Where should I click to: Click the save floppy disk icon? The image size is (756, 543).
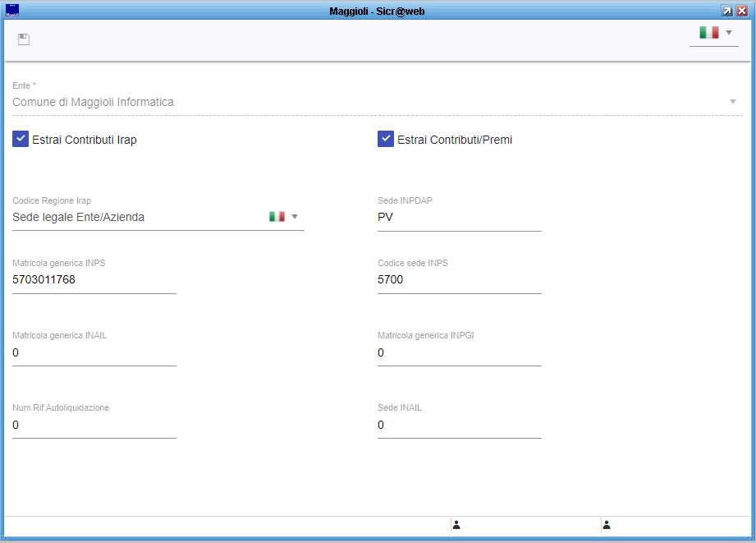pos(24,39)
